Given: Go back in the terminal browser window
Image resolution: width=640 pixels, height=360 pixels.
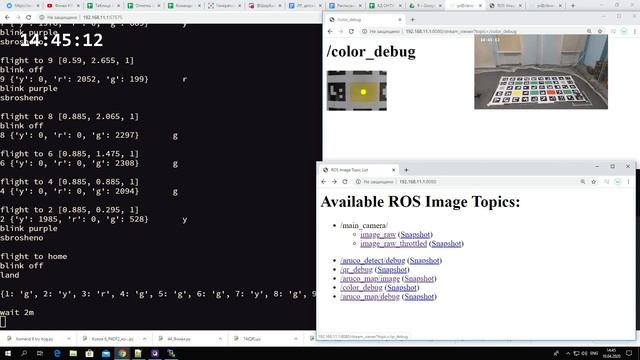Looking at the screenshot, I should pyautogui.click(x=7, y=18).
